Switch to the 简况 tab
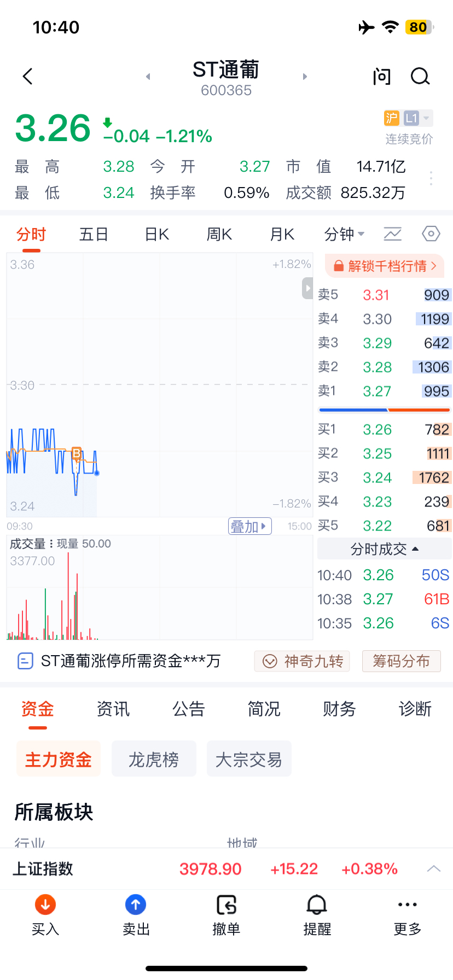The image size is (453, 980). click(264, 709)
